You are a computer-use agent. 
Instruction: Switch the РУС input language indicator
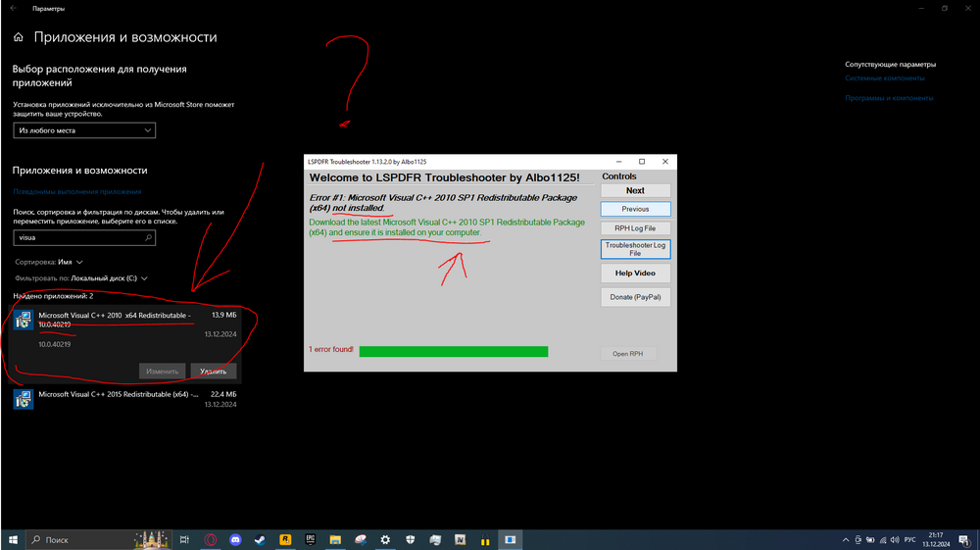coord(910,540)
